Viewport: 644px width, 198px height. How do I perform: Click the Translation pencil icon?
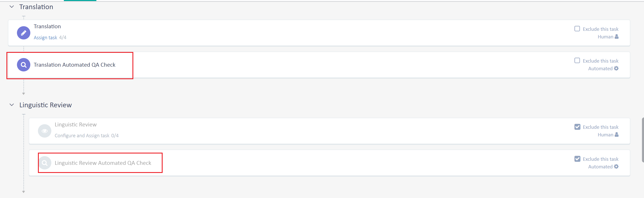coord(24,33)
